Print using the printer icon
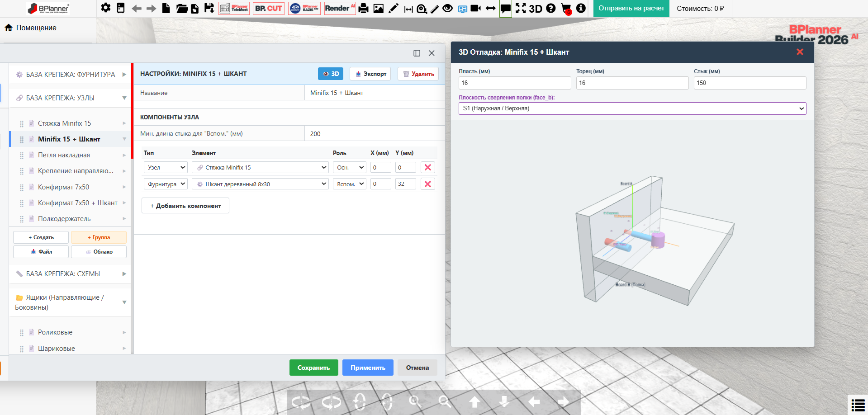Screen dimensions: 868x415 click(364, 8)
